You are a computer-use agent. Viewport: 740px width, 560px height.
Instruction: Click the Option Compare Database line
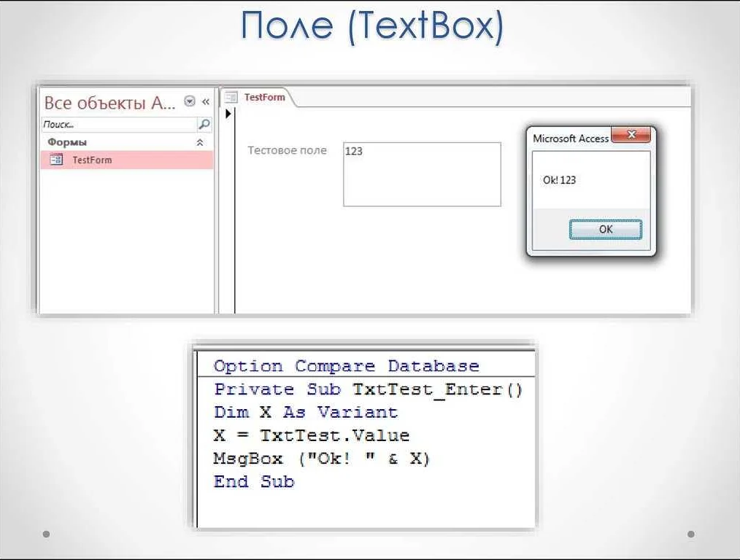click(347, 366)
